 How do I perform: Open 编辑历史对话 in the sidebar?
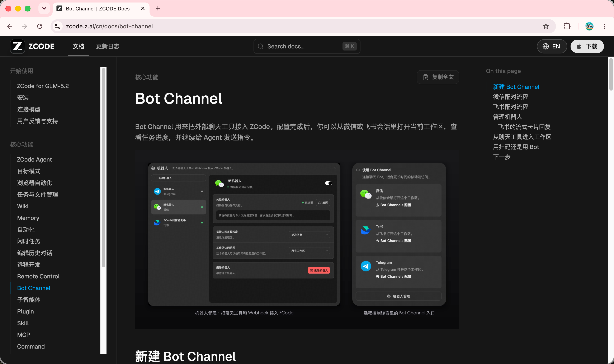click(x=35, y=253)
